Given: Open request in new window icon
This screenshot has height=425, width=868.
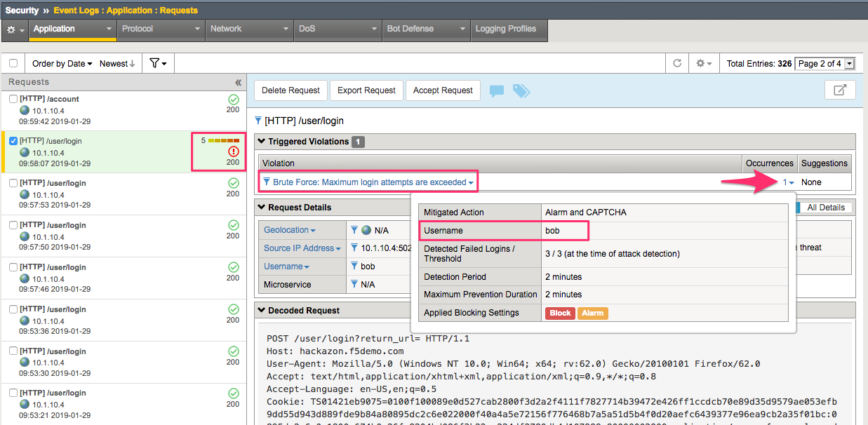Looking at the screenshot, I should point(840,90).
